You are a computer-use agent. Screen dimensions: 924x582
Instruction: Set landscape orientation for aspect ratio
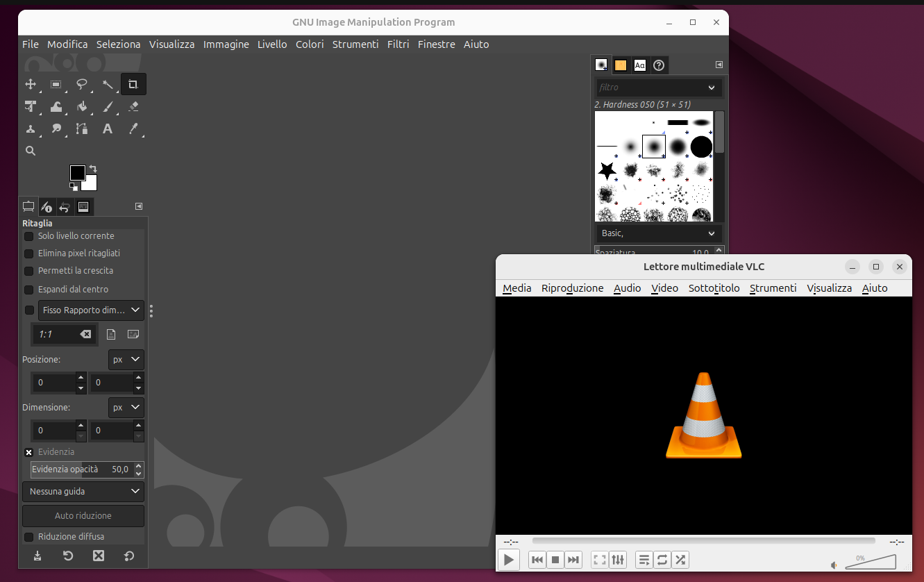(133, 334)
